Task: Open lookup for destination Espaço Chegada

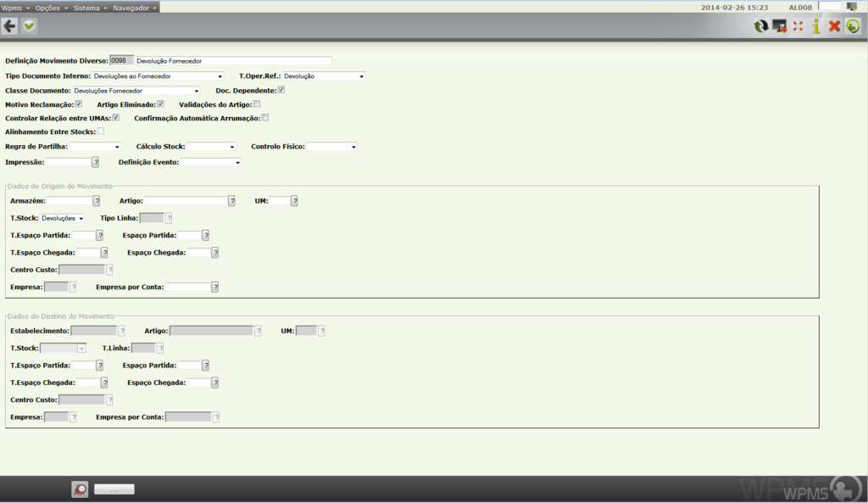Action: pyautogui.click(x=214, y=383)
